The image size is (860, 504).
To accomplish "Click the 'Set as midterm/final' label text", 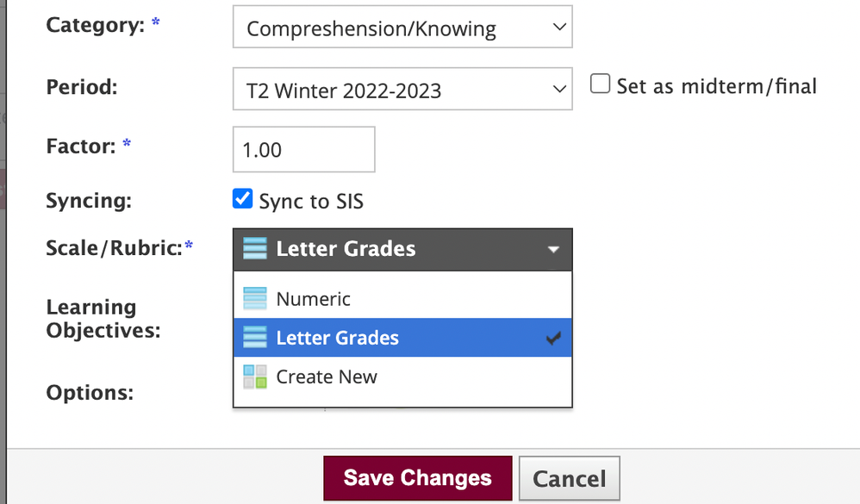I will coord(716,86).
